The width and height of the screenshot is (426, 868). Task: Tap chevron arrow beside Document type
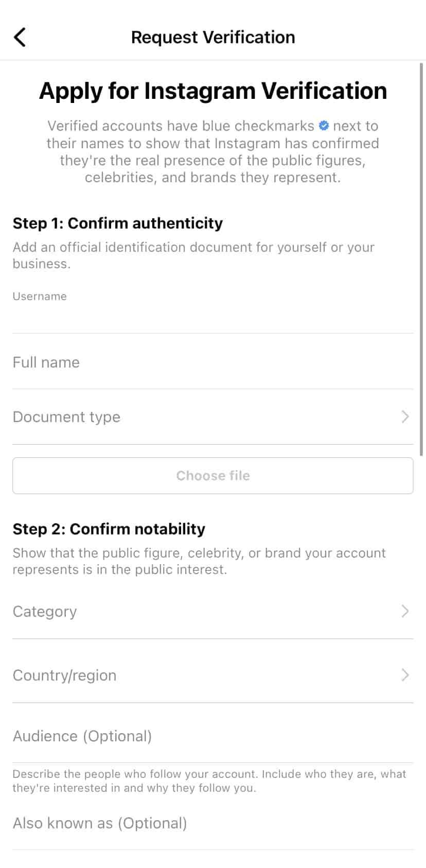click(x=405, y=416)
